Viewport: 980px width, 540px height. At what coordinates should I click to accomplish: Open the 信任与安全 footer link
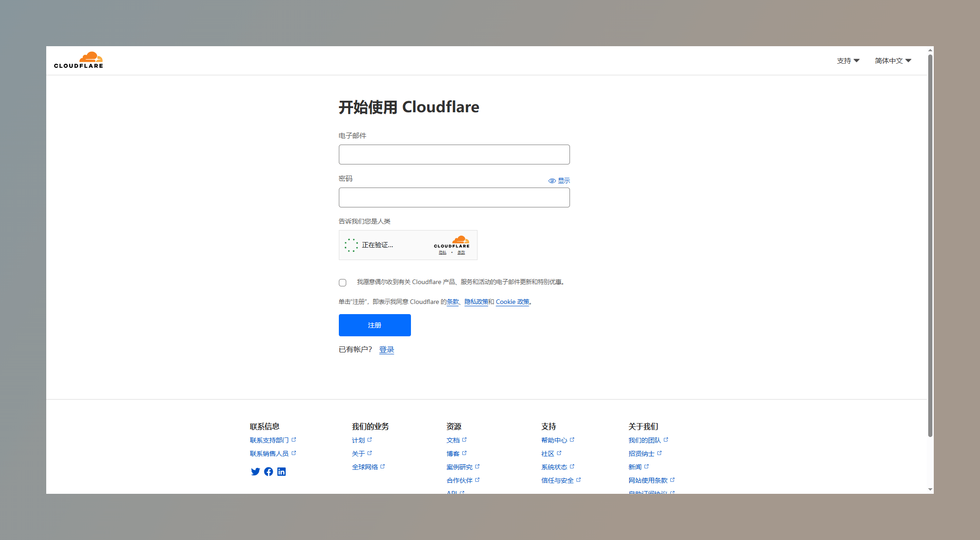click(561, 480)
